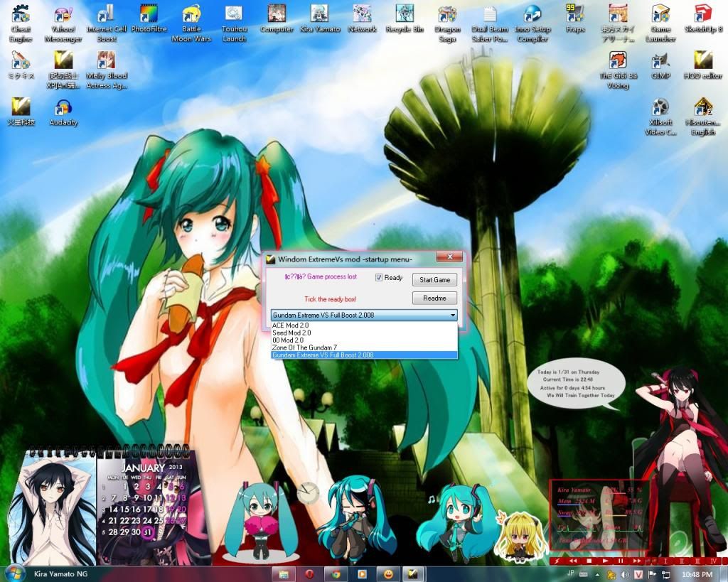Image resolution: width=728 pixels, height=582 pixels.
Task: Launch Dragon Saga shortcut
Action: [x=447, y=24]
